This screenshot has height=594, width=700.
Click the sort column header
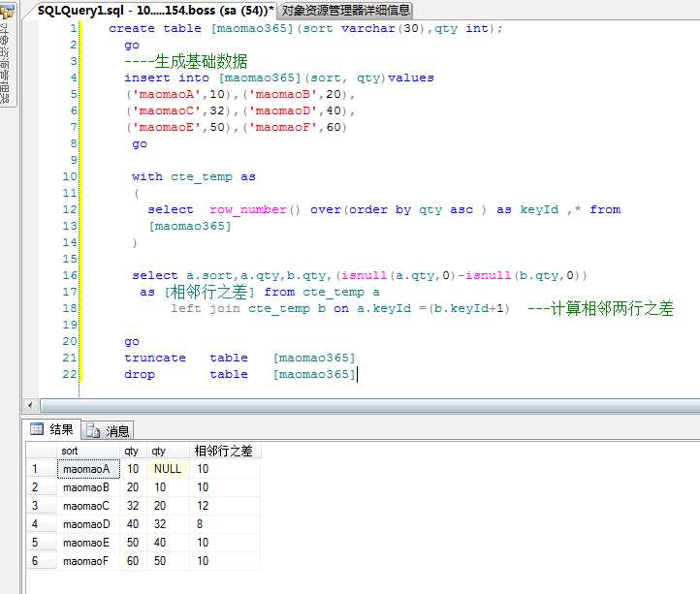pos(88,451)
